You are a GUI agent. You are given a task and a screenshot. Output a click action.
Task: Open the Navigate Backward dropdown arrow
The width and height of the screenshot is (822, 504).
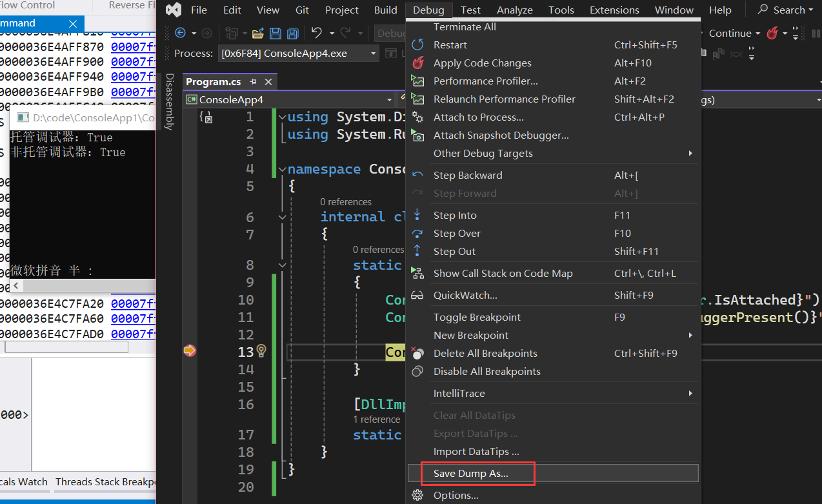tap(193, 33)
